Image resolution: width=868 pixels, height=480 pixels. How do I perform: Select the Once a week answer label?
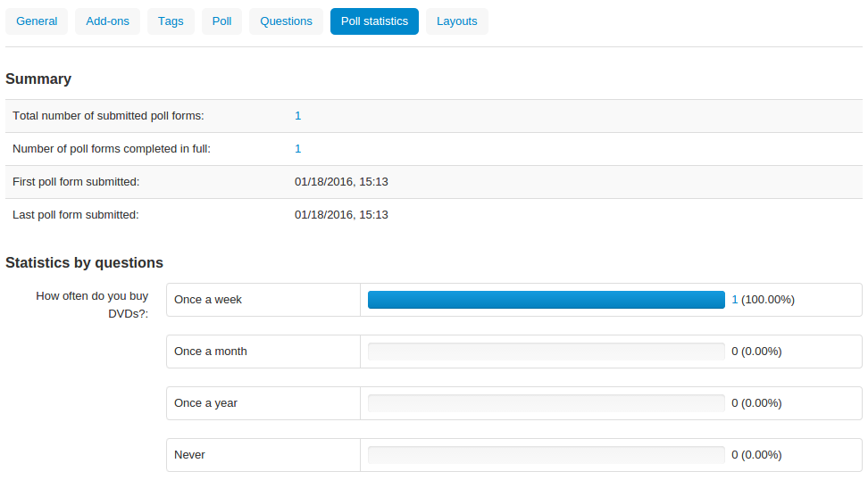click(208, 299)
